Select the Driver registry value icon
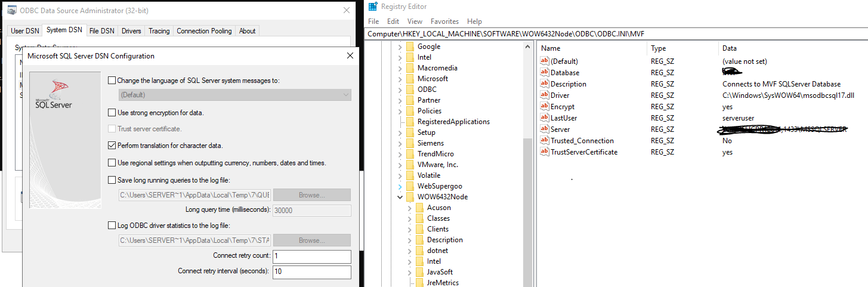Image resolution: width=868 pixels, height=287 pixels. coord(544,95)
